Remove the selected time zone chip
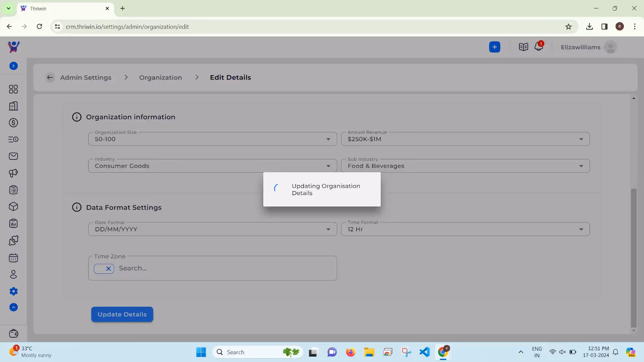644x362 pixels. tap(108, 269)
